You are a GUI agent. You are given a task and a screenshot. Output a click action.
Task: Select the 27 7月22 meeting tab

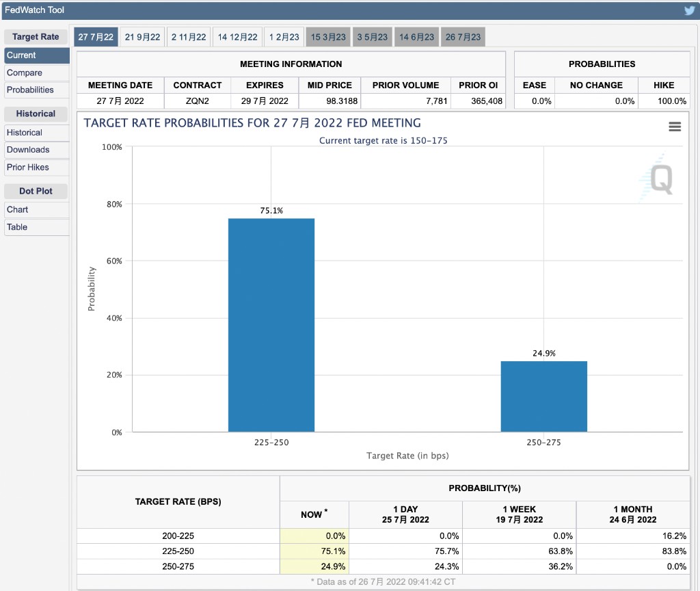click(96, 37)
